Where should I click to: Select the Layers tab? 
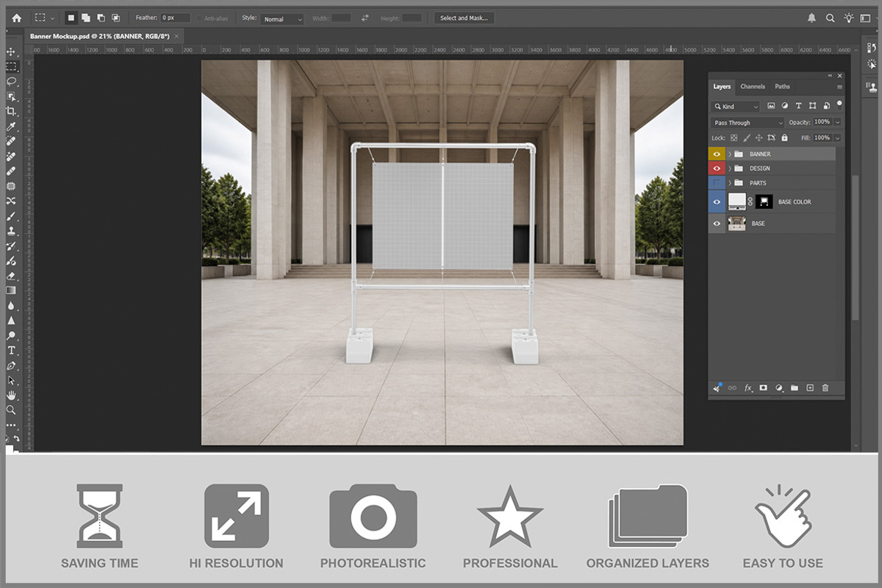[723, 87]
